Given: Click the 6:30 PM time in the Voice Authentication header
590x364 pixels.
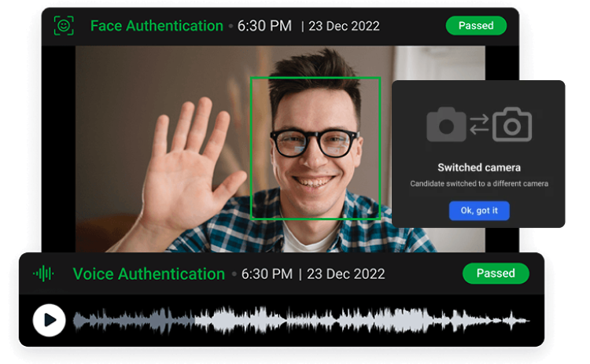Looking at the screenshot, I should (x=267, y=274).
